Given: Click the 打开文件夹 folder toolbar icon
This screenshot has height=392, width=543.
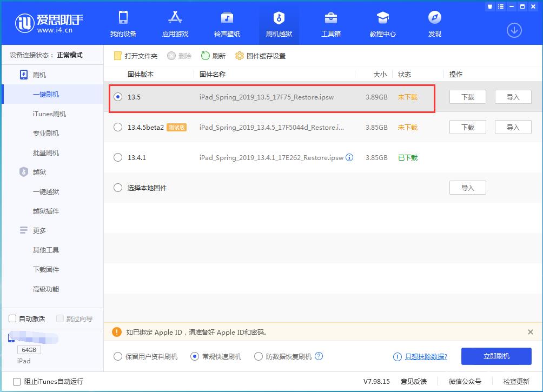Looking at the screenshot, I should pos(117,55).
